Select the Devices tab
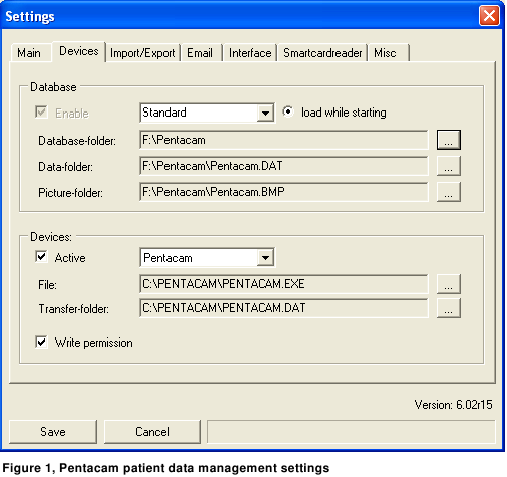507x477 pixels. pos(79,51)
